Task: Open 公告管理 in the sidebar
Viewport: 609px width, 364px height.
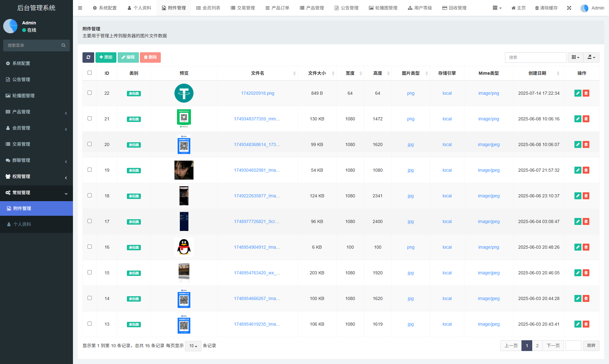Action: click(x=21, y=80)
